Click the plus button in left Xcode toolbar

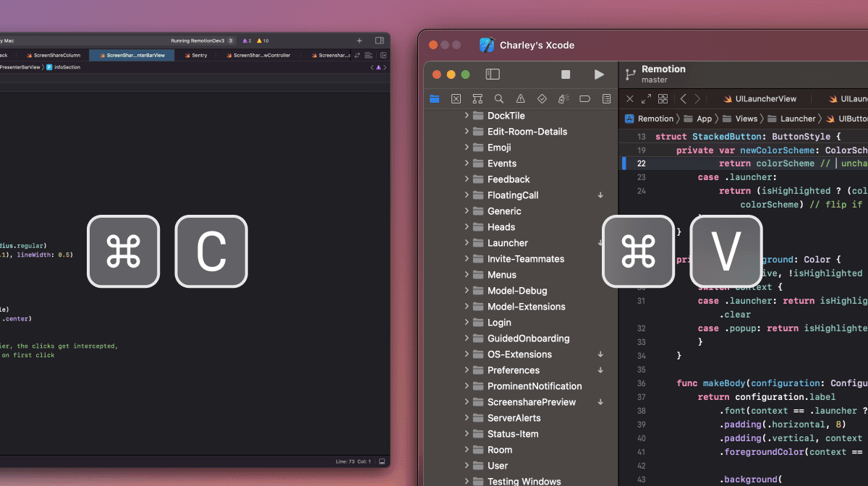pyautogui.click(x=359, y=40)
